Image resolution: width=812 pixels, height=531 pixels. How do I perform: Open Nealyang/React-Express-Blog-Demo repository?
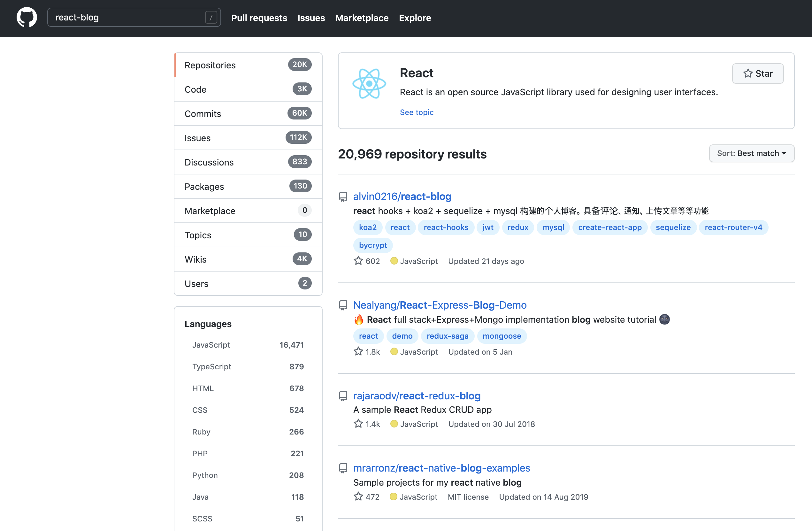coord(440,305)
